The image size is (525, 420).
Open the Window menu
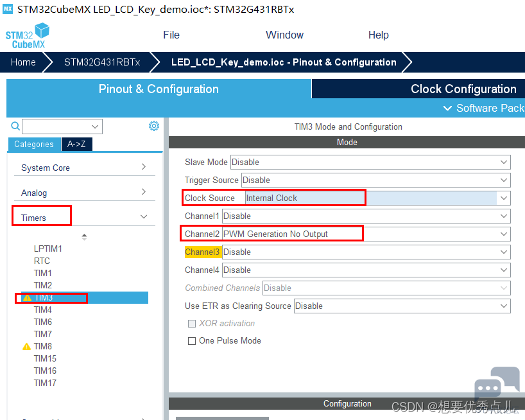point(284,35)
